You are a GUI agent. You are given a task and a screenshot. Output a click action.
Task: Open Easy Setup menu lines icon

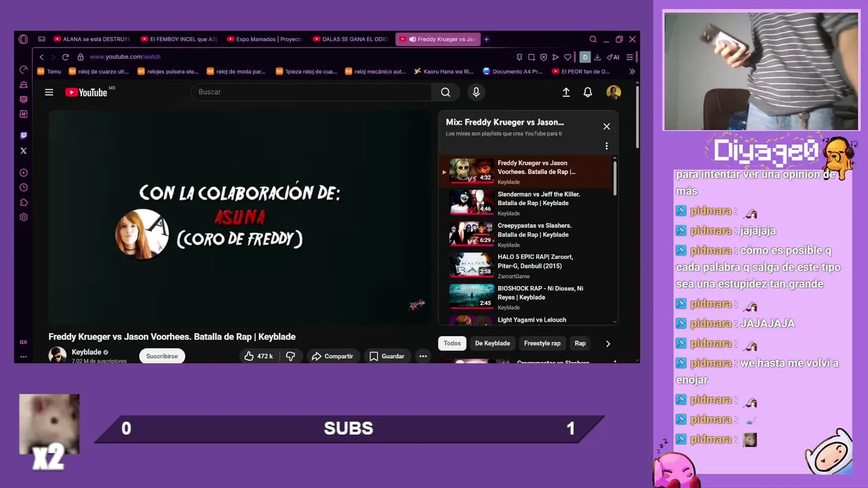[629, 57]
